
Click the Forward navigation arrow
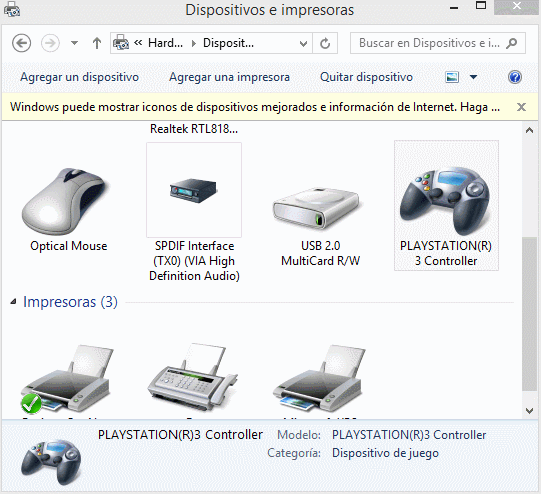pyautogui.click(x=50, y=43)
